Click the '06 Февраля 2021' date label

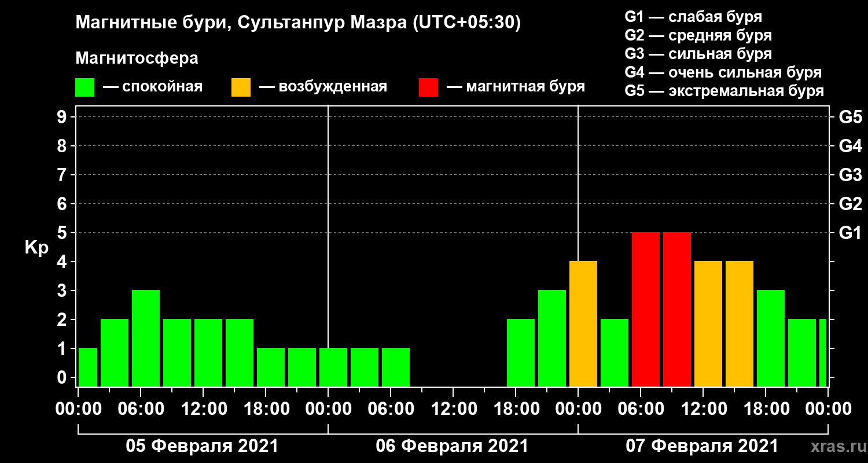point(452,446)
